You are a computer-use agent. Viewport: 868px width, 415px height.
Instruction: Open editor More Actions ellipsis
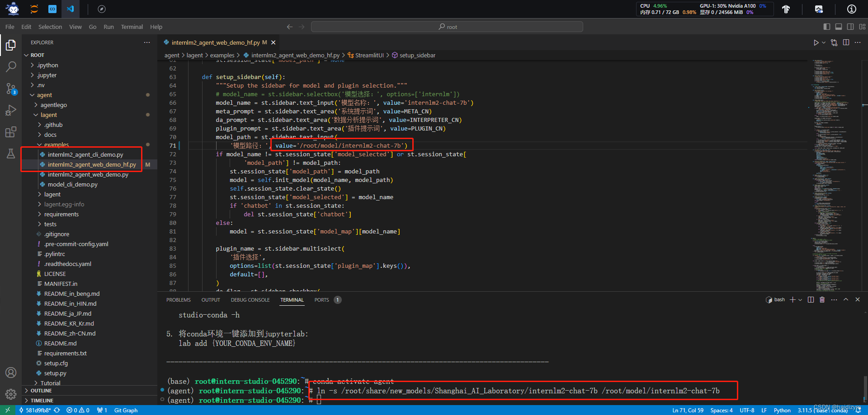(x=858, y=42)
